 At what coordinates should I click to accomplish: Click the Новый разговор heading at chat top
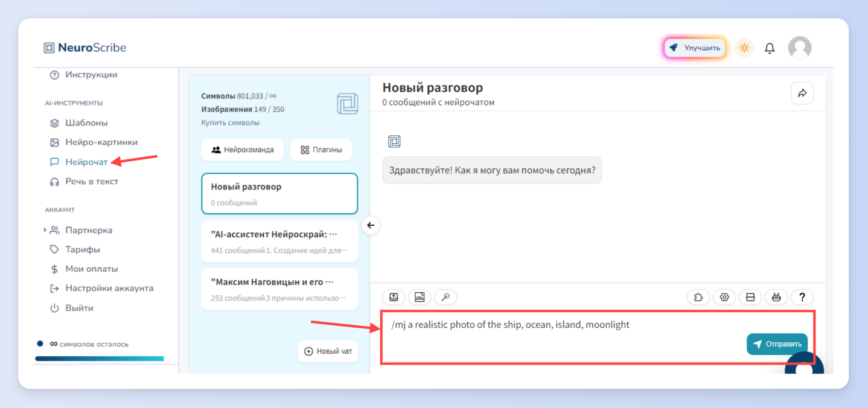click(433, 88)
